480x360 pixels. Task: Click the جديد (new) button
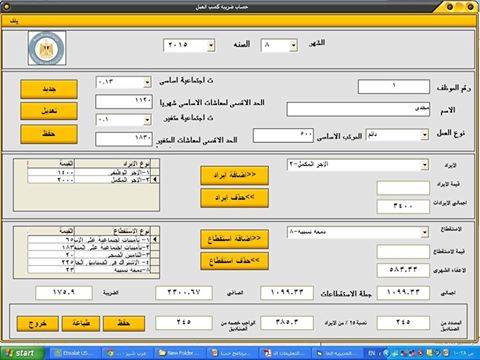coord(49,89)
